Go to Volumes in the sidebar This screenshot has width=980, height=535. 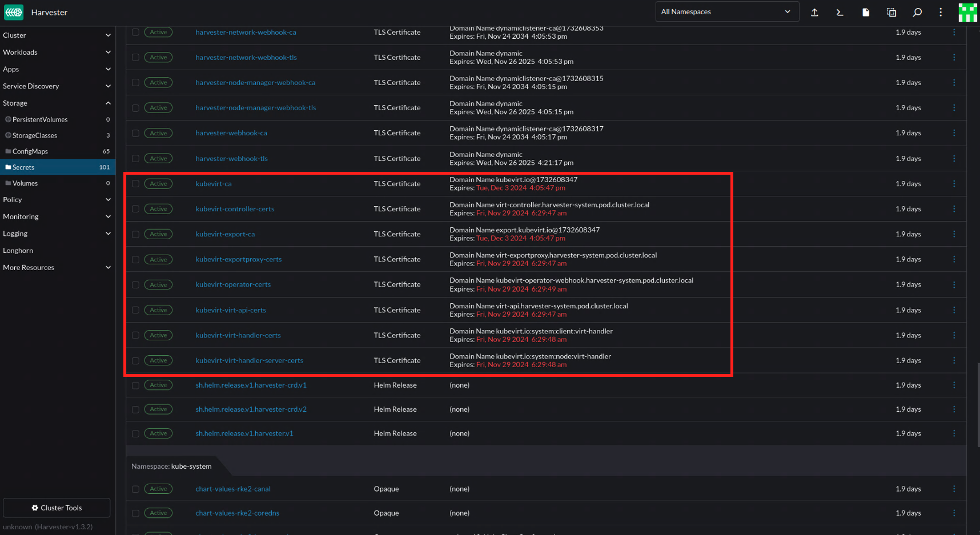click(x=57, y=183)
